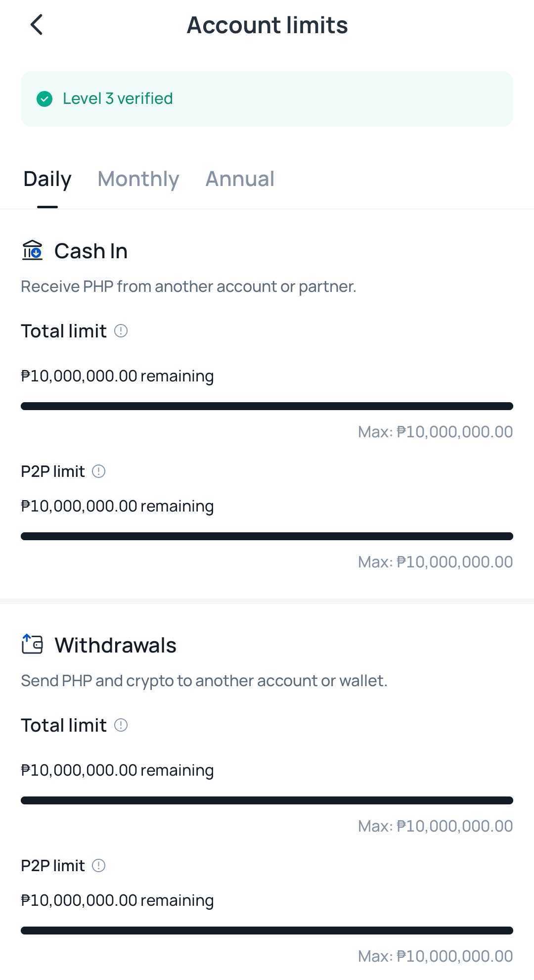Image resolution: width=534 pixels, height=980 pixels.
Task: Click the Cash In section heading
Action: tap(91, 251)
